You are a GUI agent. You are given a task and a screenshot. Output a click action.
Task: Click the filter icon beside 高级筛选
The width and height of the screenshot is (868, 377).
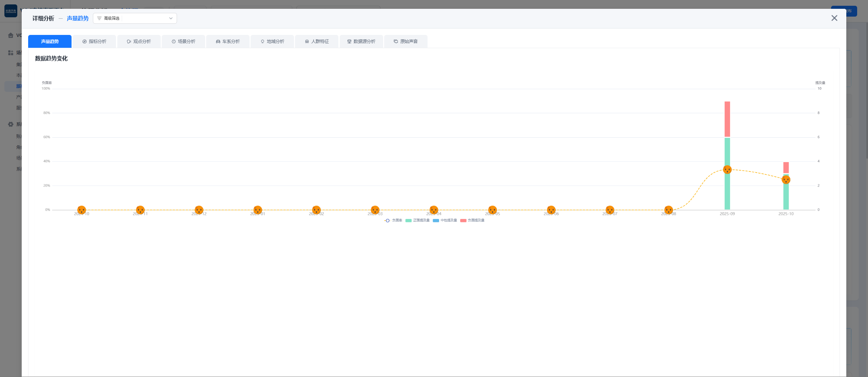99,18
